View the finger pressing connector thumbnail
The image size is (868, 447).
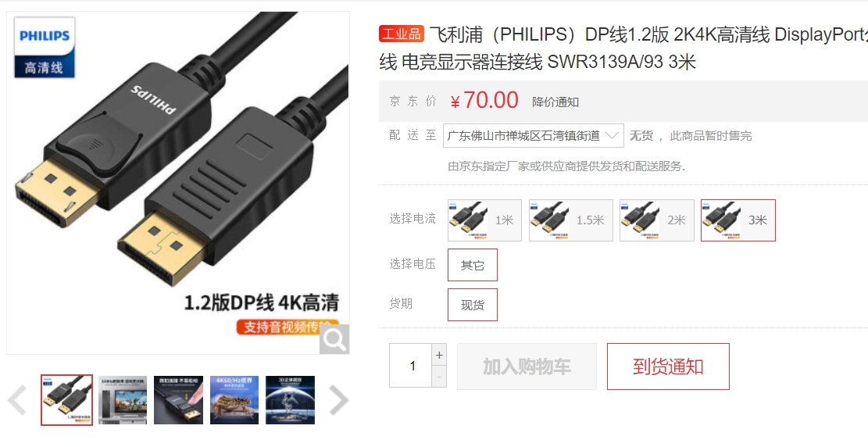(x=178, y=400)
